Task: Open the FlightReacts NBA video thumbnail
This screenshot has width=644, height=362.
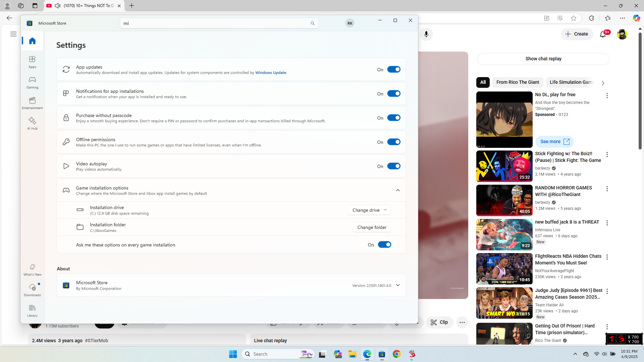Action: (x=504, y=269)
